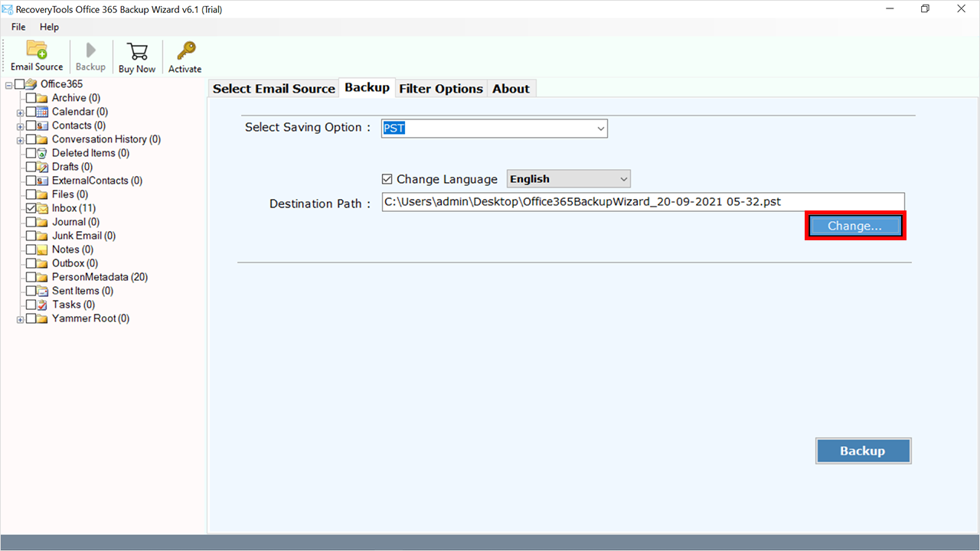Switch to the Filter Options tab

pyautogui.click(x=441, y=88)
